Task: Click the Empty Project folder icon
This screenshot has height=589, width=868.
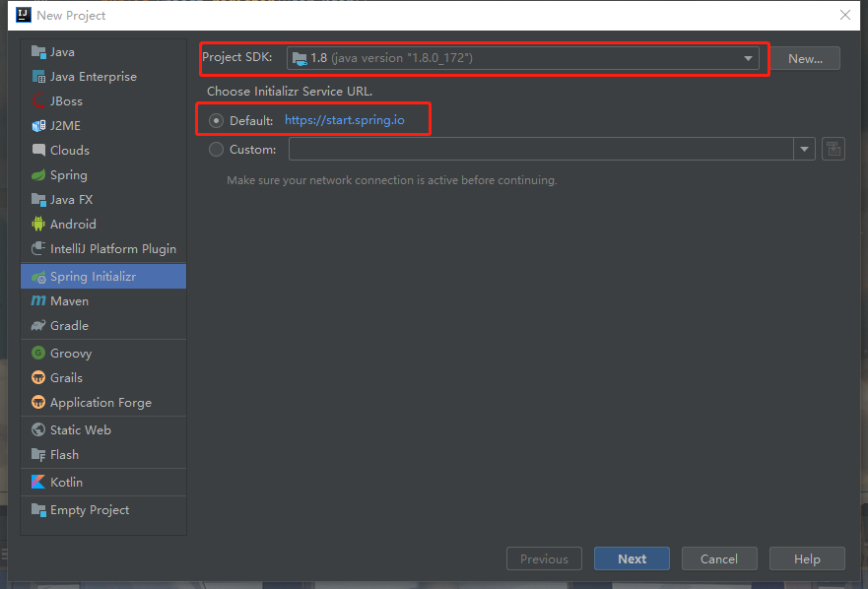Action: 38,510
